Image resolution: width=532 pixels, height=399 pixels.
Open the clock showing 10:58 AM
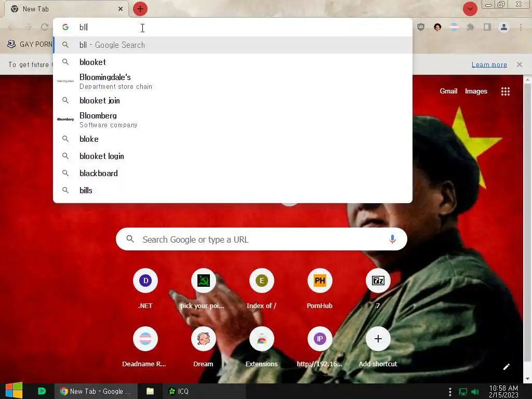[503, 391]
